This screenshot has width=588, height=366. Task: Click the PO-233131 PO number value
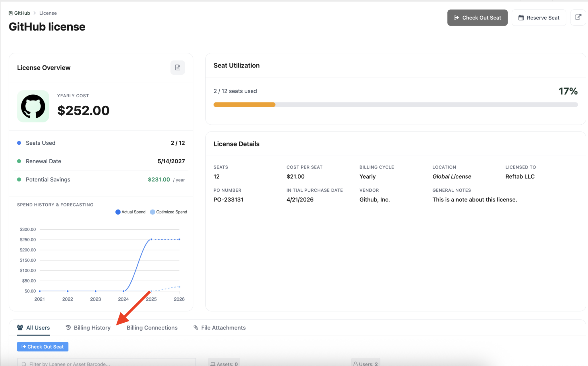pyautogui.click(x=228, y=200)
